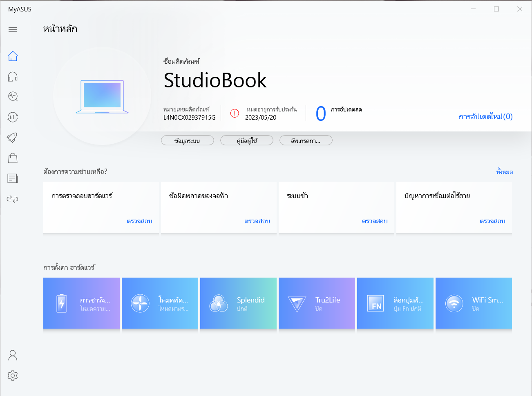Click the latest update count 0

[x=321, y=114]
